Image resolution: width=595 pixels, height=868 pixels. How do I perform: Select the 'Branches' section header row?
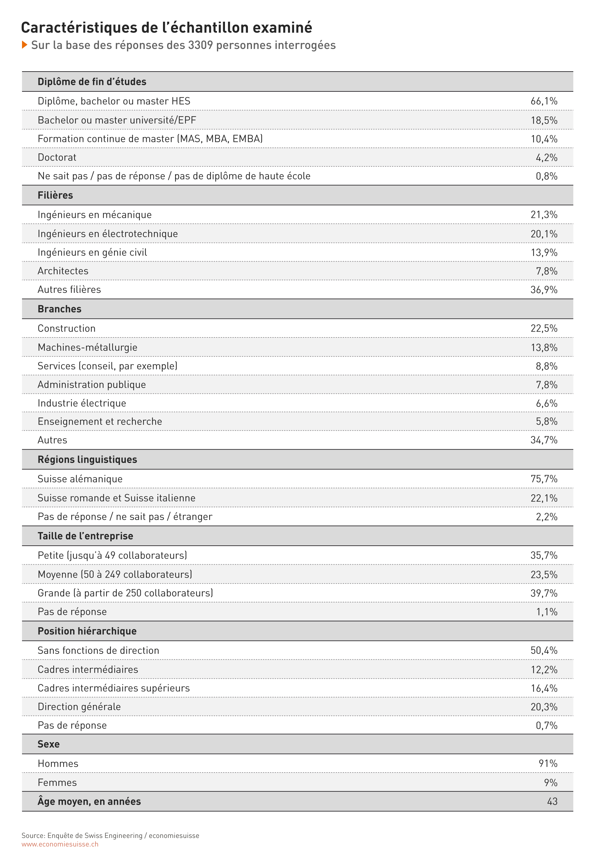(x=297, y=309)
